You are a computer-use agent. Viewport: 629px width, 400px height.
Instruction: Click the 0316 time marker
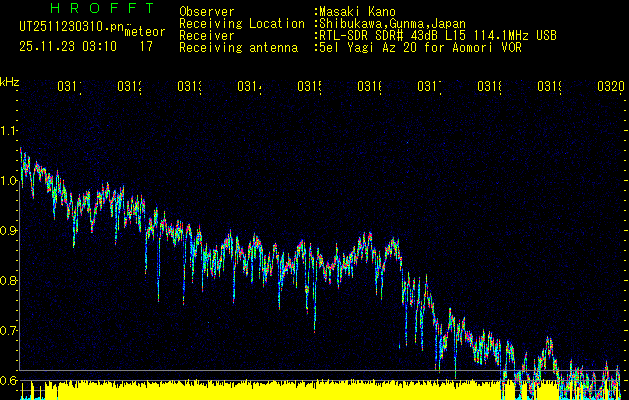coord(369,86)
